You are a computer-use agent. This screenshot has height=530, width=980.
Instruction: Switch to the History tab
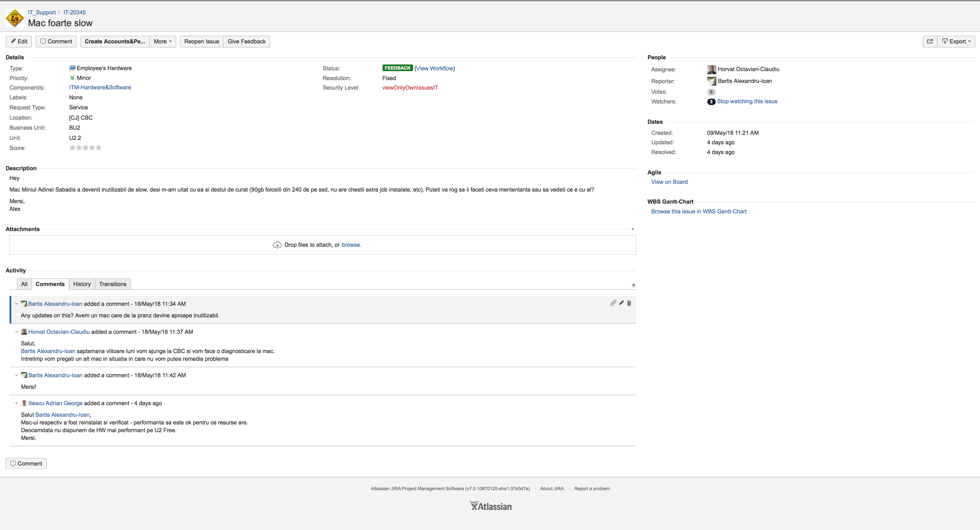point(82,284)
